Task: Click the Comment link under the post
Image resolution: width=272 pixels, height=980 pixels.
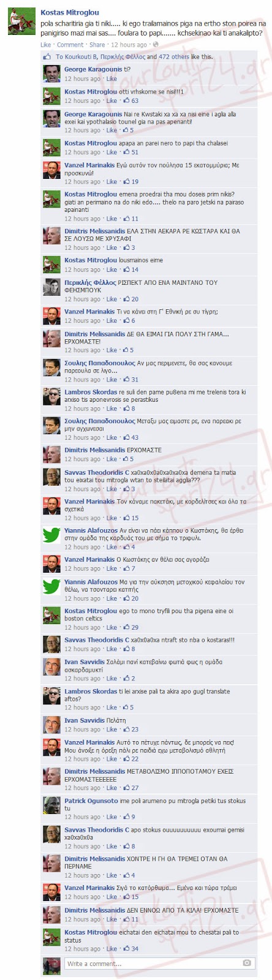Action: pos(70,45)
